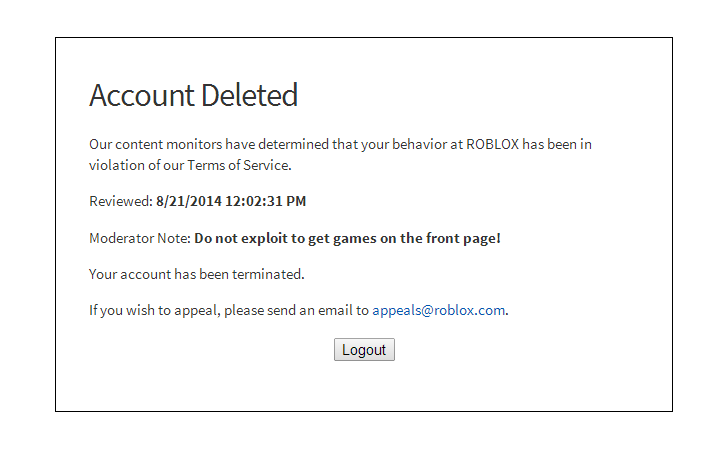Click the 'Moderator Note:' label
The width and height of the screenshot is (722, 461).
tap(140, 239)
